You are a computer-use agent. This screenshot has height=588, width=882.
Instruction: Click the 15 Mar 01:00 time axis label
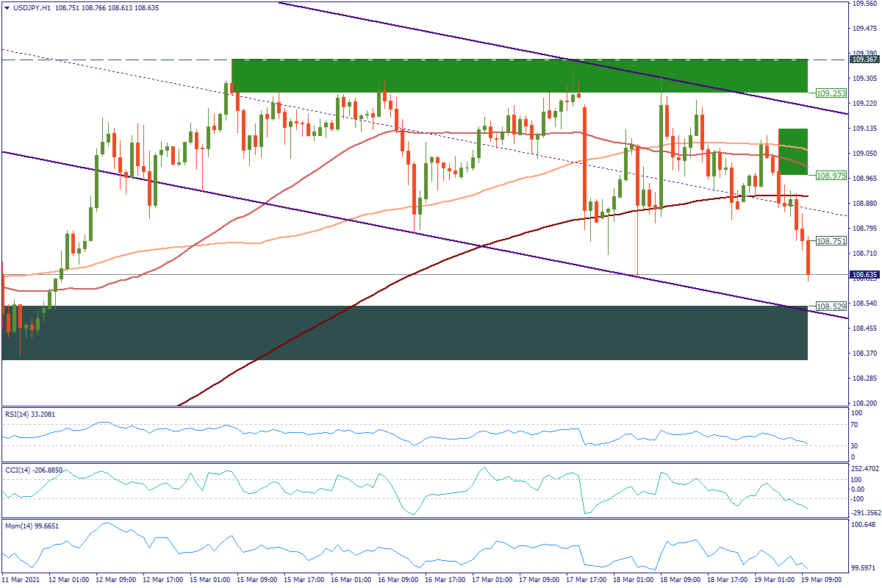pos(211,580)
